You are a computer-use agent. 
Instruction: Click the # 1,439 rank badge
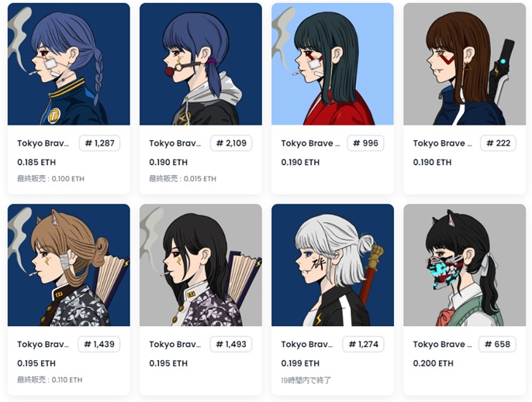99,344
